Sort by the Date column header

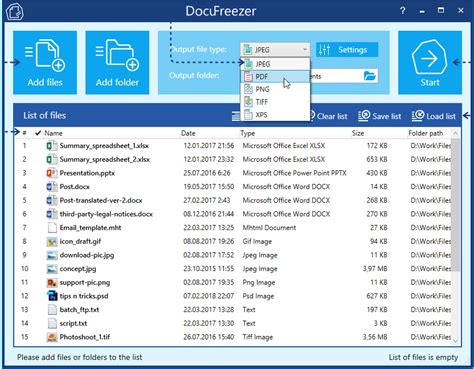click(x=188, y=133)
